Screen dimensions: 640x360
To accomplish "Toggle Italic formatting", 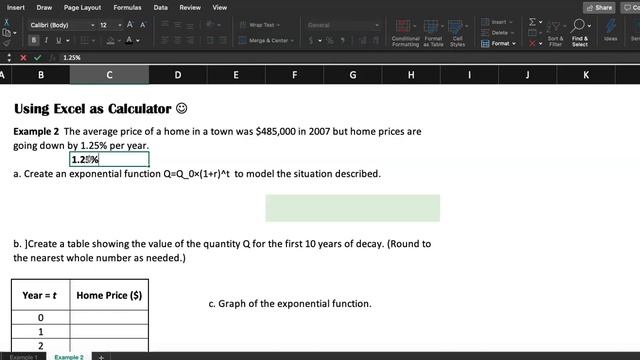I will pos(46,40).
